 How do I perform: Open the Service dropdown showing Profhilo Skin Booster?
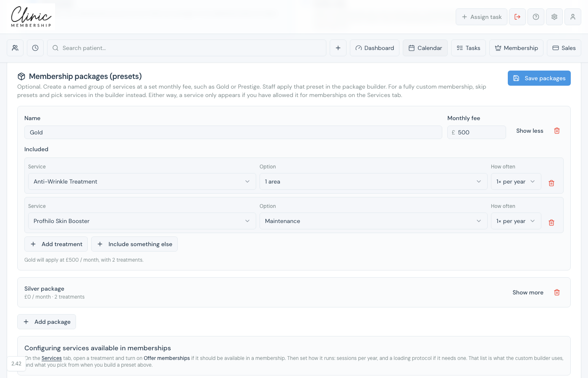click(x=142, y=221)
